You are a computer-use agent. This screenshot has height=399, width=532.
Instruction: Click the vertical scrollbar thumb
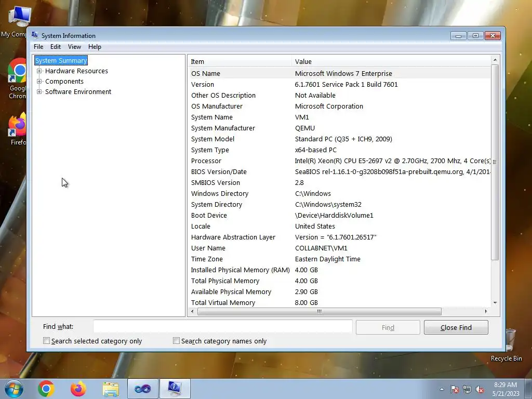pos(495,162)
